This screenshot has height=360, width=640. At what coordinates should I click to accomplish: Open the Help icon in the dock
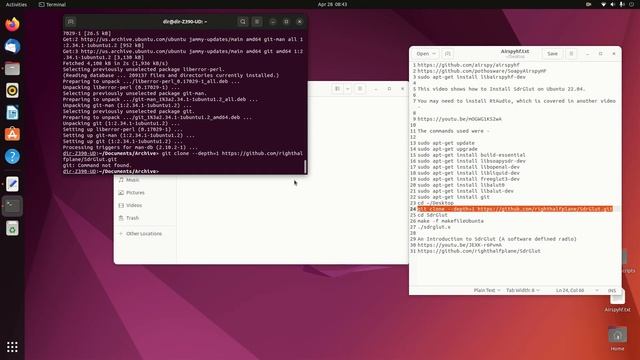click(x=12, y=156)
